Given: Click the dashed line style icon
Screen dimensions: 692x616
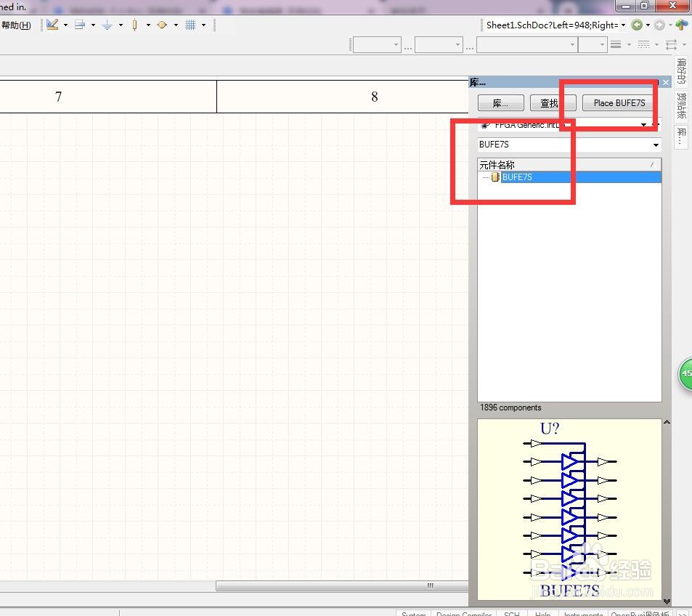Looking at the screenshot, I should pyautogui.click(x=643, y=44).
